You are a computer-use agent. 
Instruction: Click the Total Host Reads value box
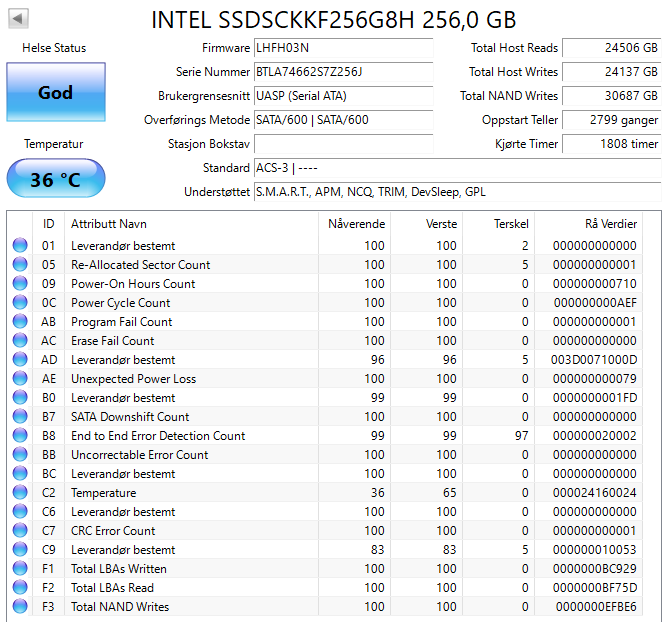611,48
